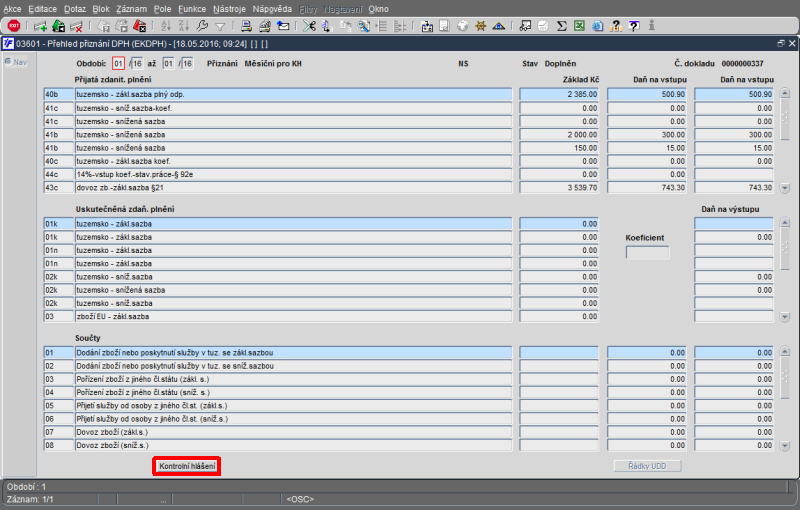
Task: Click the grey info 'i' icon
Action: pos(652,26)
